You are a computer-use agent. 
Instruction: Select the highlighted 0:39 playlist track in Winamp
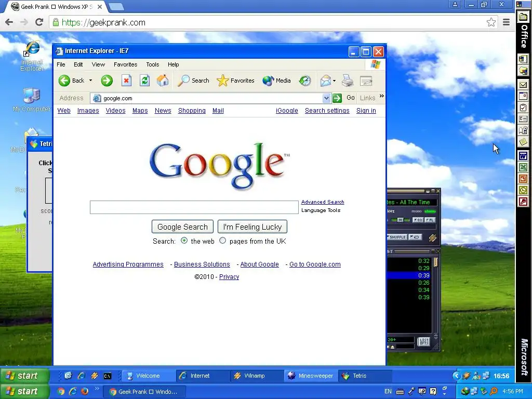click(410, 275)
